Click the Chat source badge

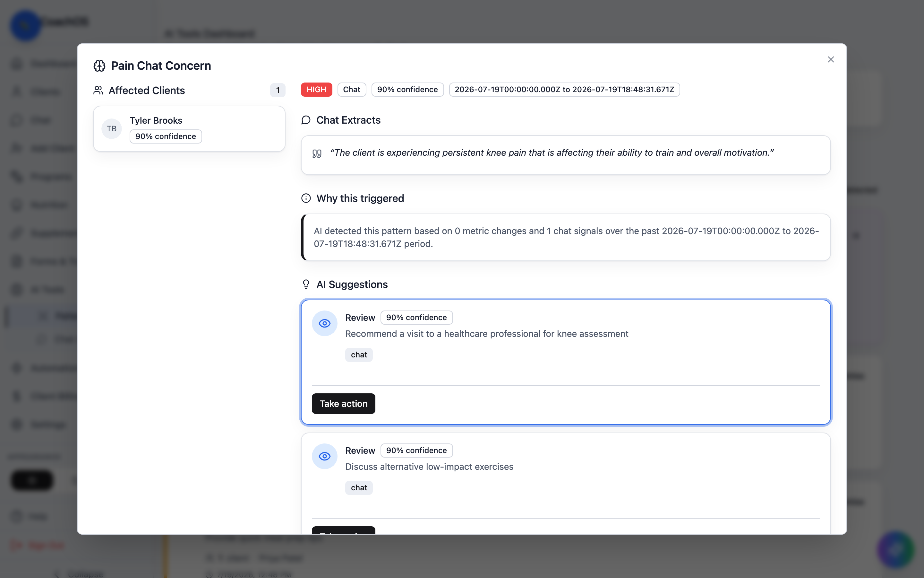[351, 90]
